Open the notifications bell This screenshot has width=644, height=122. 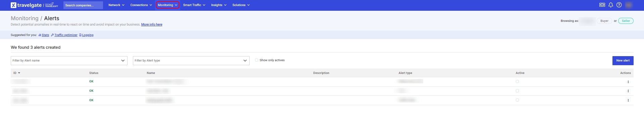[x=611, y=5]
